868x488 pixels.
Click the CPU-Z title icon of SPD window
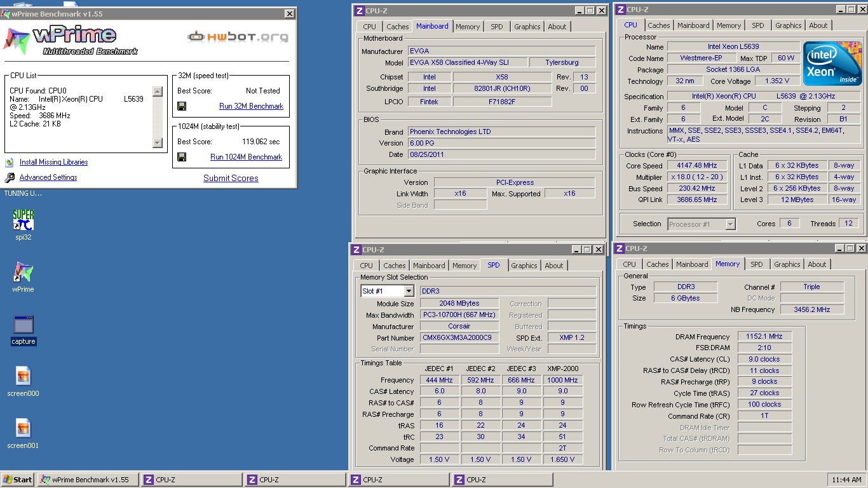pos(356,250)
